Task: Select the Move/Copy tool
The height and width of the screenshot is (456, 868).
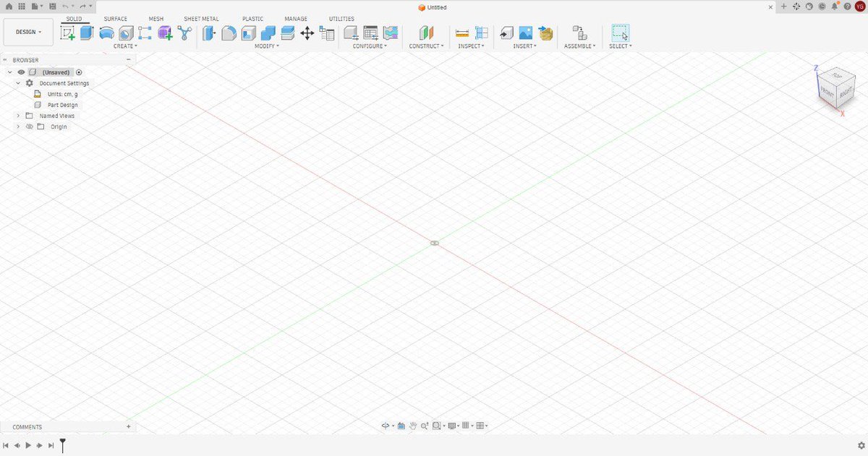Action: pos(307,33)
